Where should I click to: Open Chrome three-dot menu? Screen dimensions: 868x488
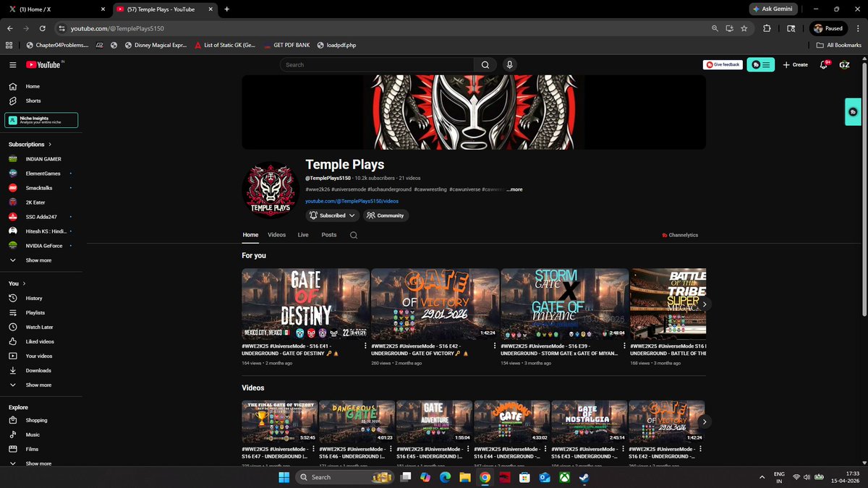pos(856,28)
